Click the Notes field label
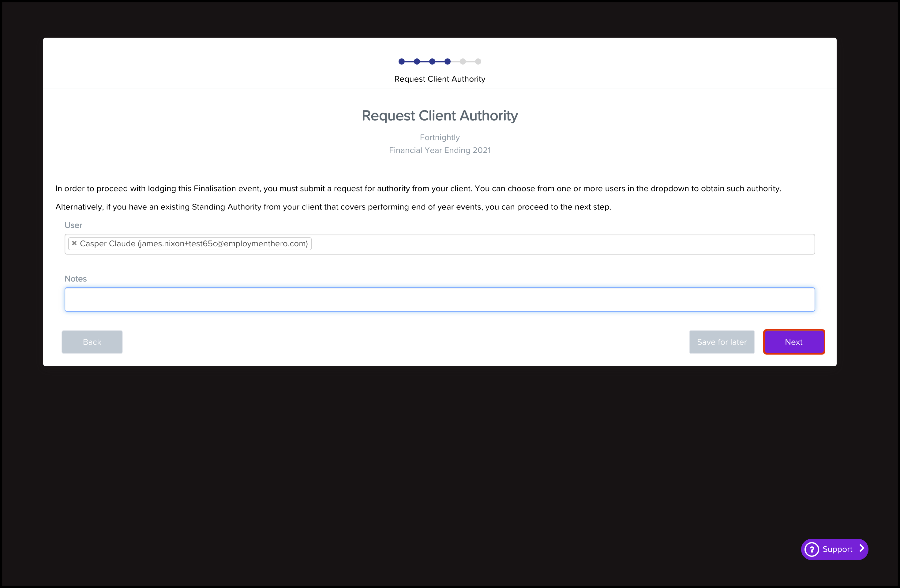 (76, 278)
